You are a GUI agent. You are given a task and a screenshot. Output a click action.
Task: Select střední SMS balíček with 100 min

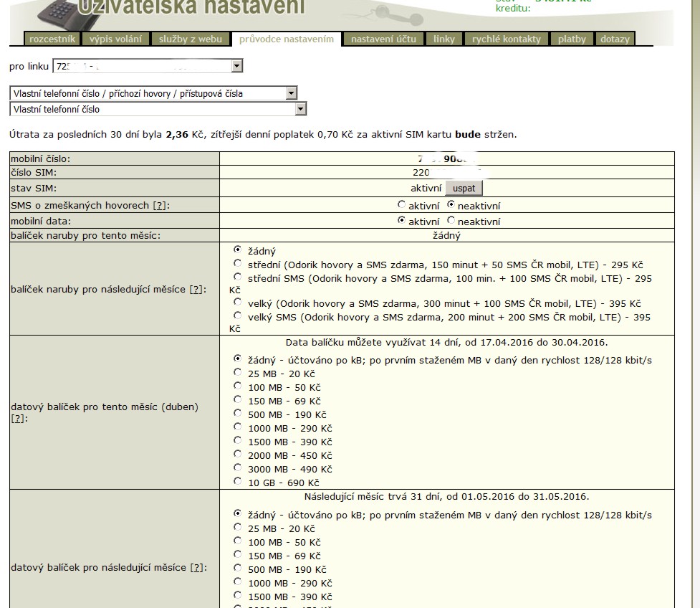(x=237, y=277)
